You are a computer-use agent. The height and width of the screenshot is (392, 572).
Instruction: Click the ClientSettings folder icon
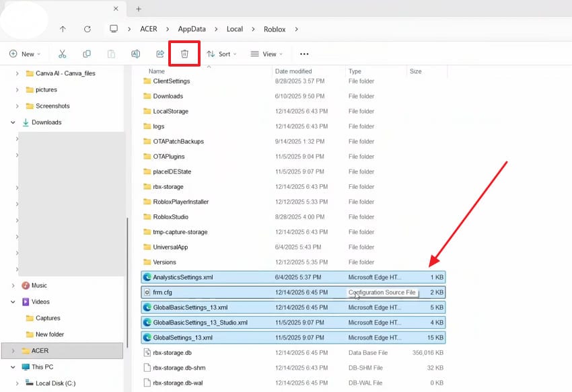[x=147, y=81]
